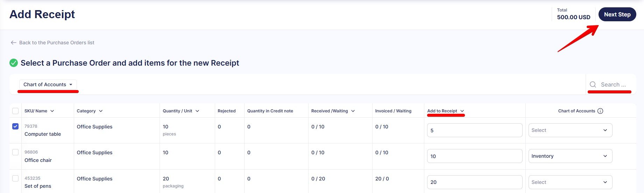Go back to the Purchase Orders list

click(56, 43)
